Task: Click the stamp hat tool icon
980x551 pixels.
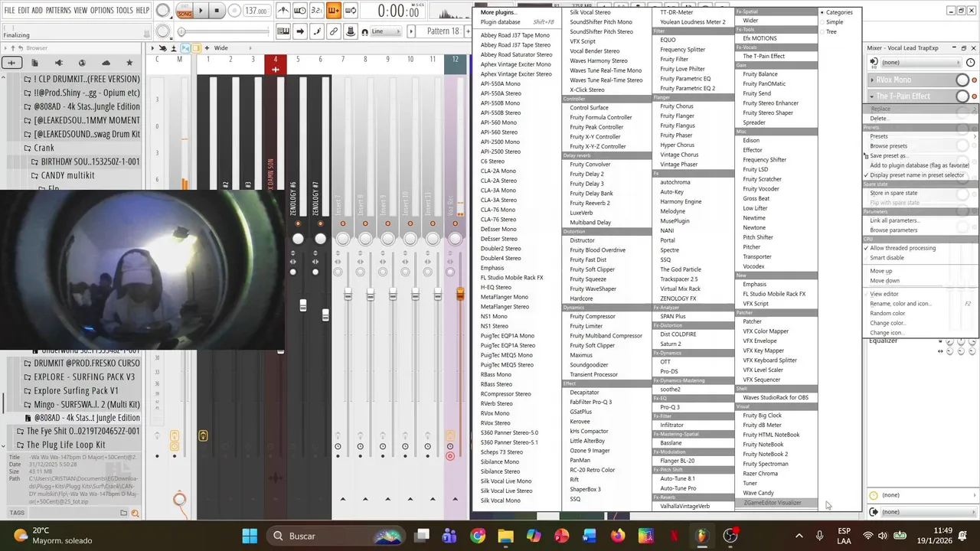Action: coord(350,31)
